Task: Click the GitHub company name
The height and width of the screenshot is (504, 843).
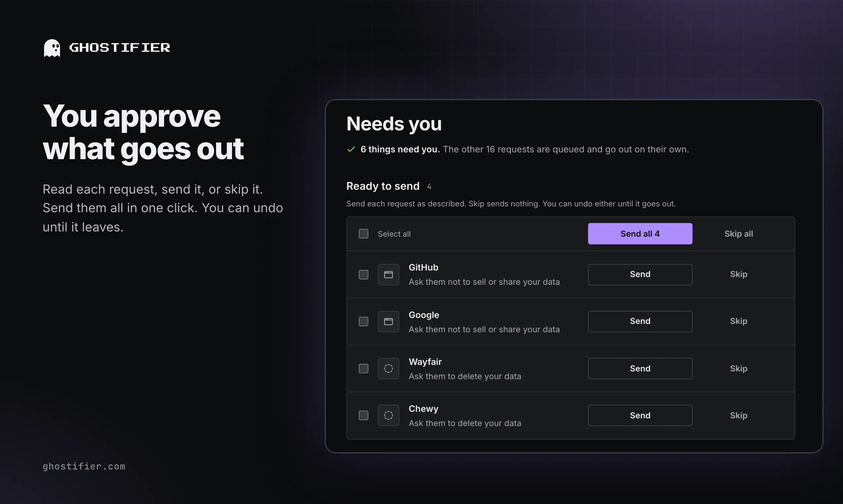Action: point(423,267)
